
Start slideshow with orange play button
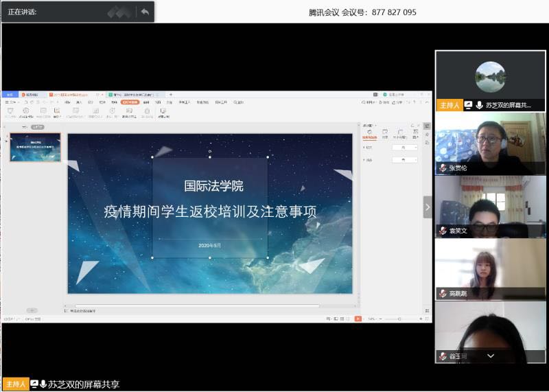click(358, 319)
